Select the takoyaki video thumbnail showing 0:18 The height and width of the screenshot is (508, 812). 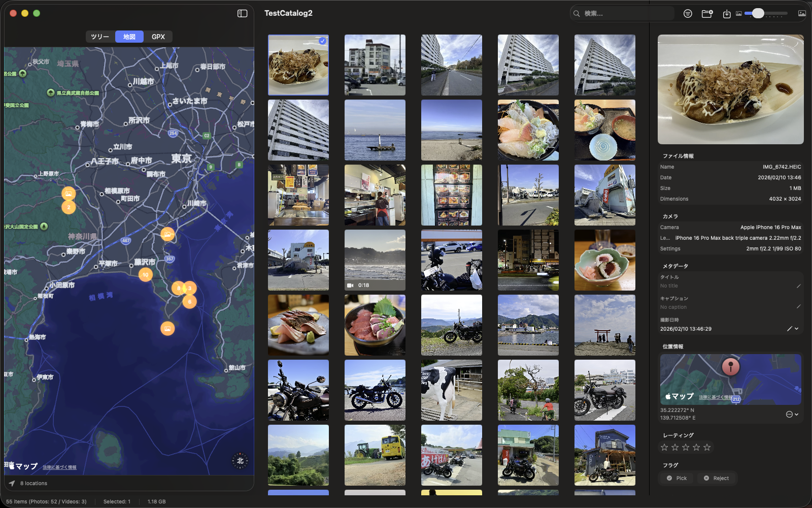(375, 260)
